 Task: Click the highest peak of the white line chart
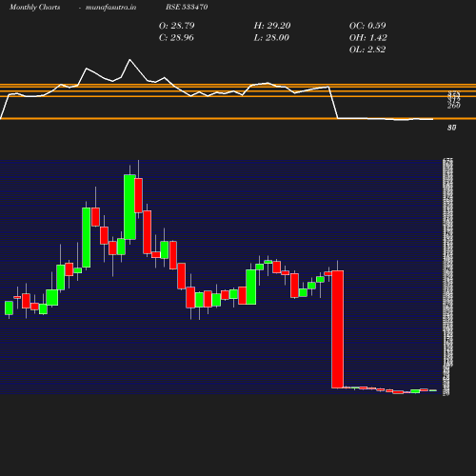[129, 60]
